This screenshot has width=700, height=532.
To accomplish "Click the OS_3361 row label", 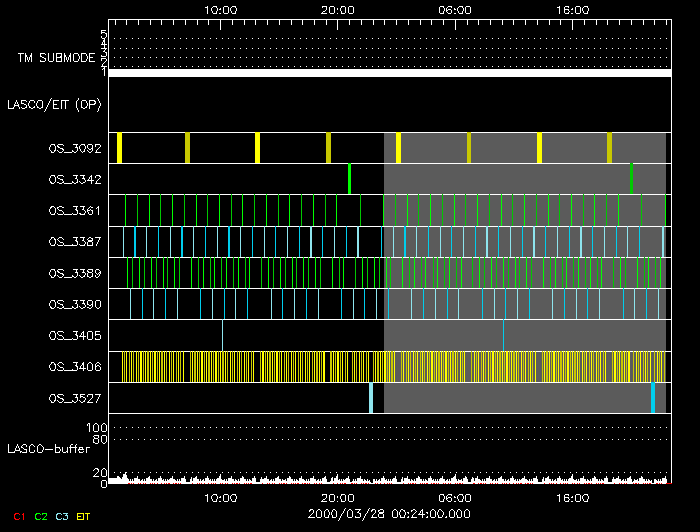I will (x=75, y=210).
